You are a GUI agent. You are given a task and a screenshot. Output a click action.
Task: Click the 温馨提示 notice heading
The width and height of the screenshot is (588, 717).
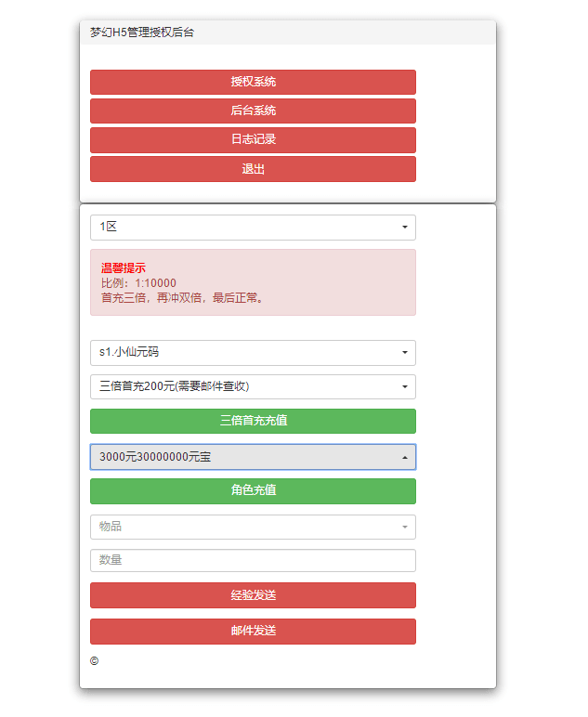(x=123, y=268)
